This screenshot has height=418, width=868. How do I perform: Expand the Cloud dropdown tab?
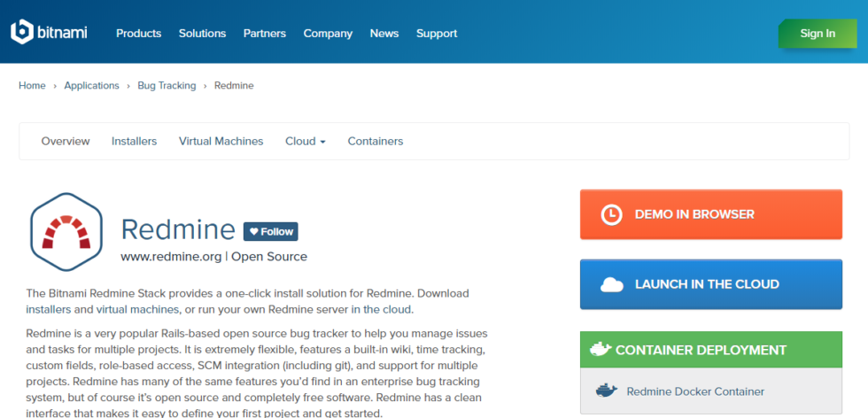[x=306, y=141]
